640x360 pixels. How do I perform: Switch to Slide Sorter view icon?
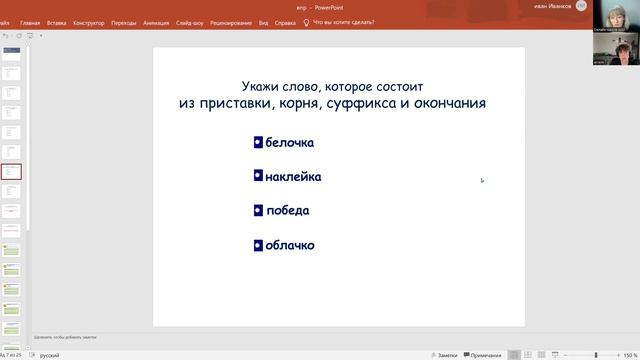[x=528, y=355]
